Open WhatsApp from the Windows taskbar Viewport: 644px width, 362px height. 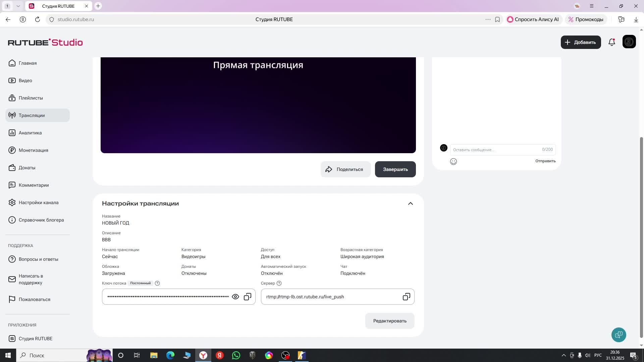tap(236, 355)
